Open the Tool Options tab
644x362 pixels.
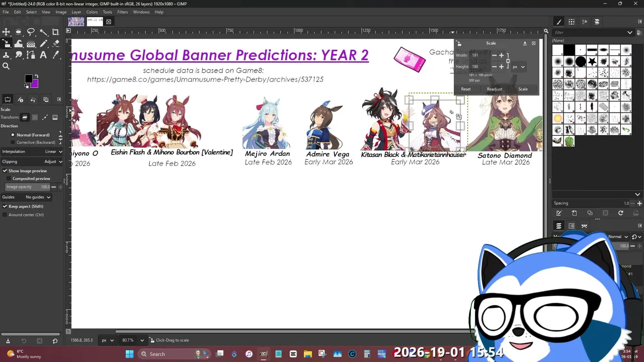(8, 100)
